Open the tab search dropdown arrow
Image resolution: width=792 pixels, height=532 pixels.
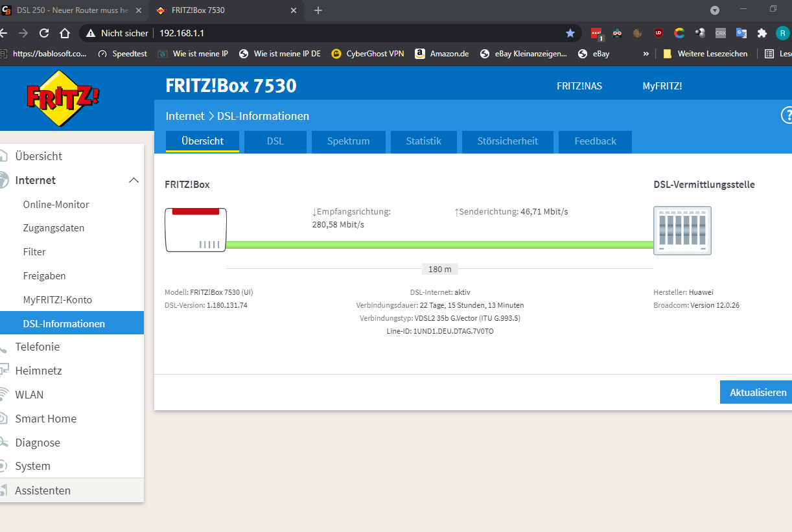tap(715, 10)
